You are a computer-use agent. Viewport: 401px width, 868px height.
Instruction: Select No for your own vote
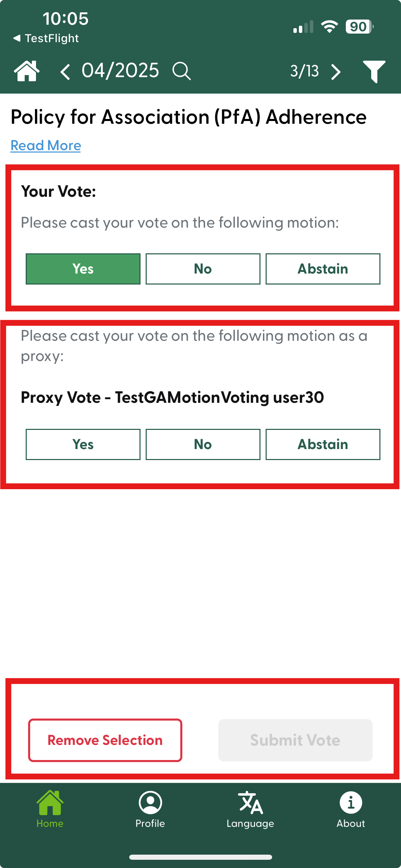(203, 269)
